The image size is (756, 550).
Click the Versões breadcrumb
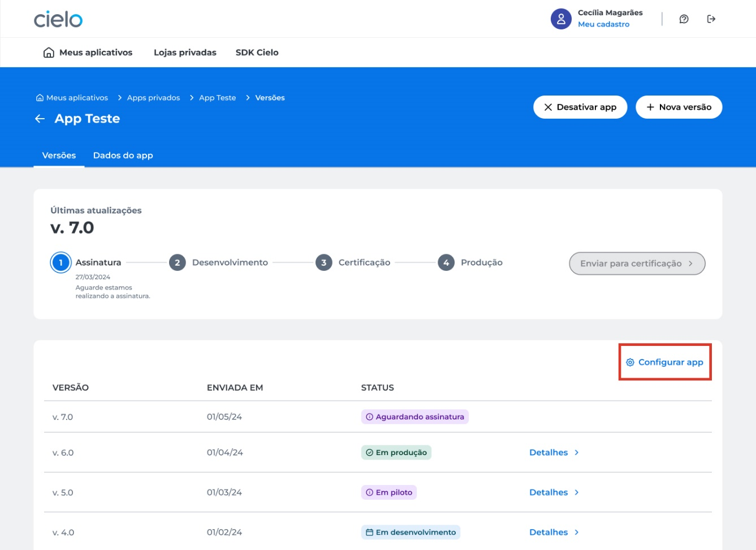click(270, 98)
